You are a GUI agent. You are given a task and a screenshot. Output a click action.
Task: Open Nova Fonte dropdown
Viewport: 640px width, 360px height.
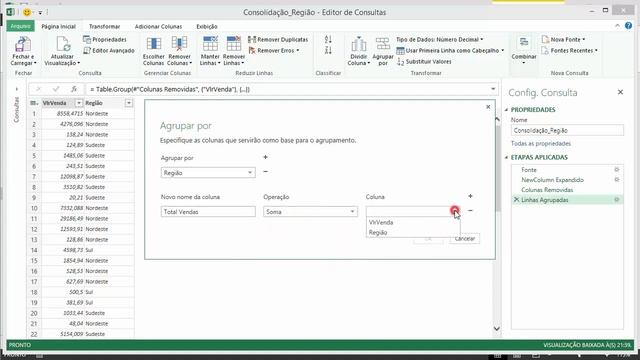pos(563,40)
